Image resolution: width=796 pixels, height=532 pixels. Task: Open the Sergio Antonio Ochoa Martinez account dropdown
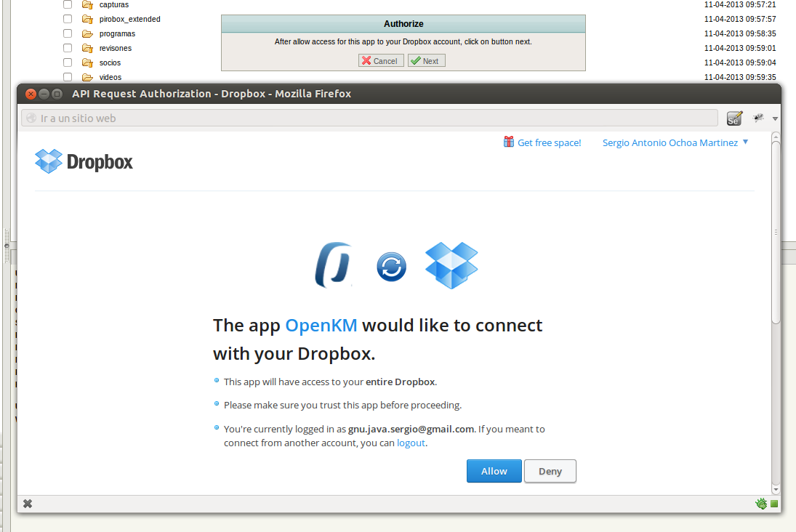pyautogui.click(x=675, y=142)
